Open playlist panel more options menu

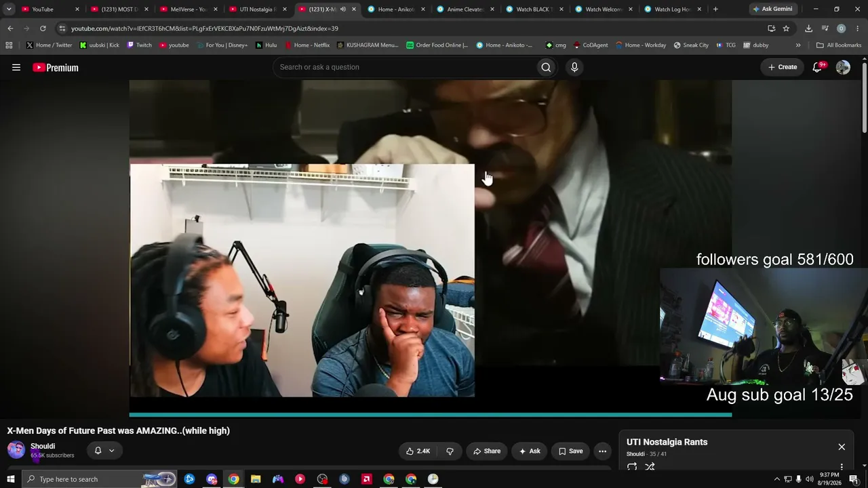click(x=842, y=467)
